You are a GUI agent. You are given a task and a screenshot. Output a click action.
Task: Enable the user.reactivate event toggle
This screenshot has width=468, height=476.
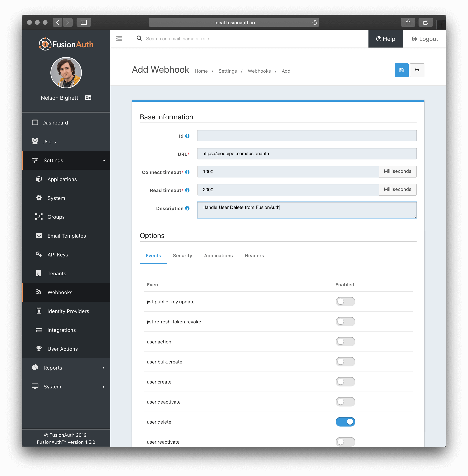tap(345, 442)
